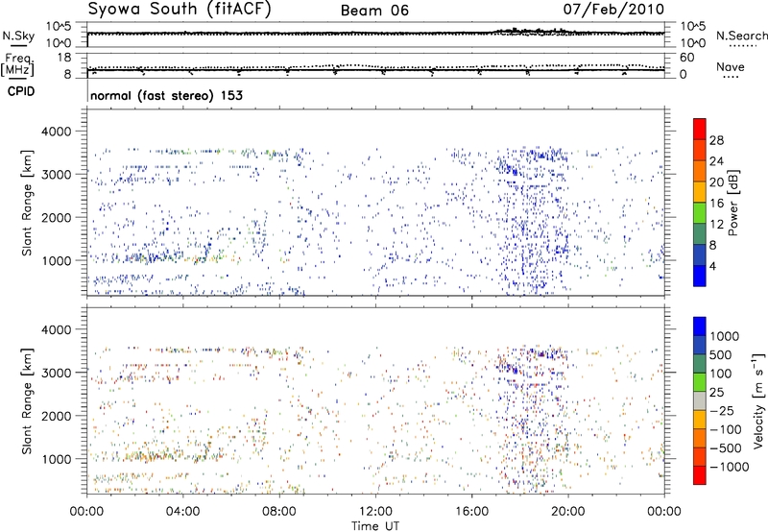Click red Velocity segment below the -1000 label

click(700, 475)
